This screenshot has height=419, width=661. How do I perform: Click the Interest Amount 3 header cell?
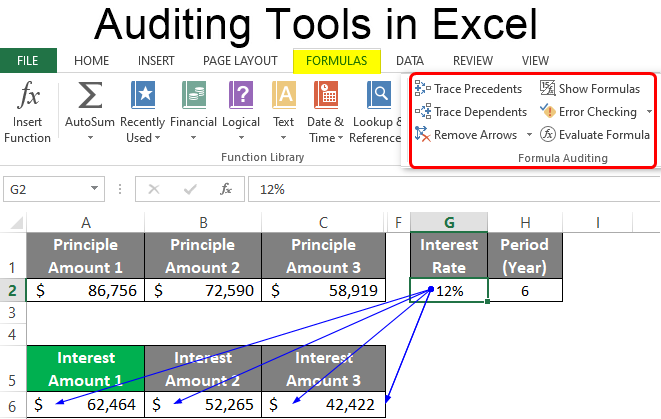click(x=323, y=369)
